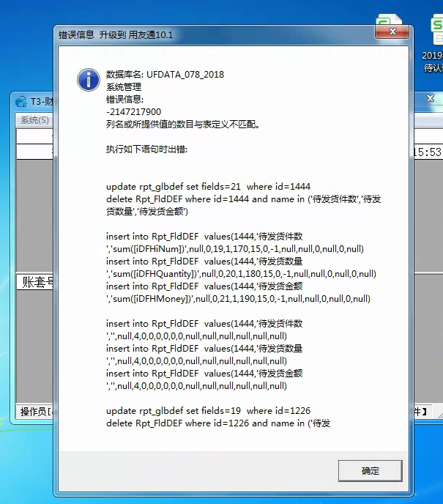Click the blue information icon in the dialog
This screenshot has height=504, width=443.
89,80
